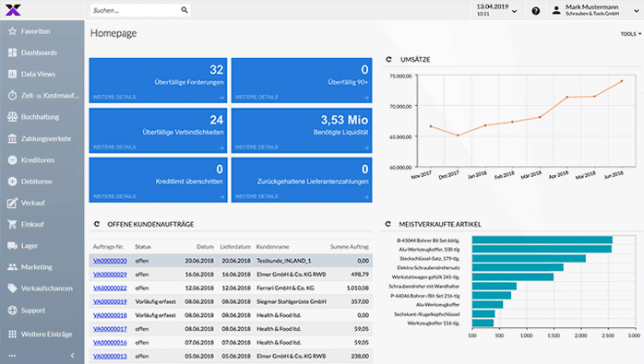Open order link VA00000016
Screen dimensions: 644x364
pyautogui.click(x=110, y=342)
